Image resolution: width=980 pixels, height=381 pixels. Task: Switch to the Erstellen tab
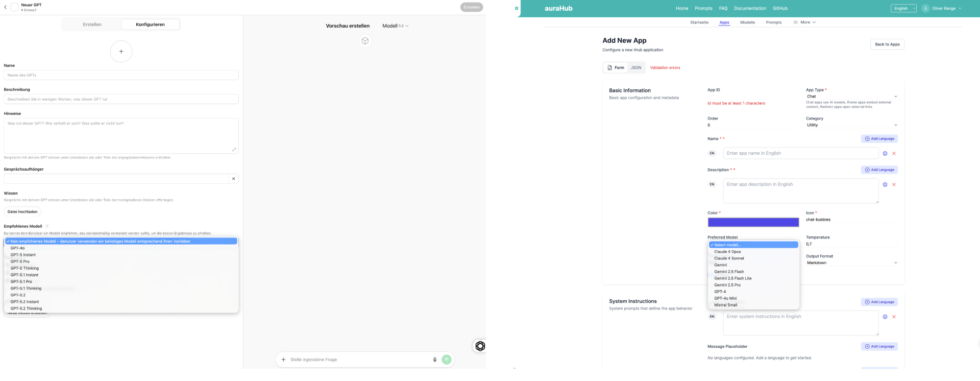click(92, 25)
